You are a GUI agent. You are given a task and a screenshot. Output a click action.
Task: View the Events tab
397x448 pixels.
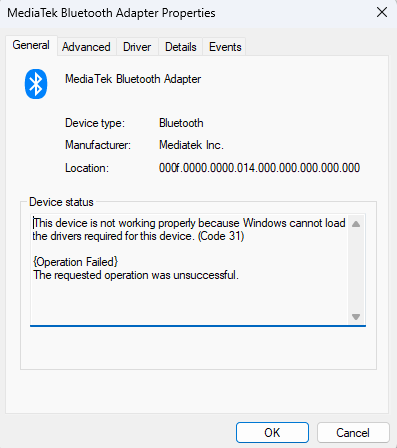(x=225, y=47)
